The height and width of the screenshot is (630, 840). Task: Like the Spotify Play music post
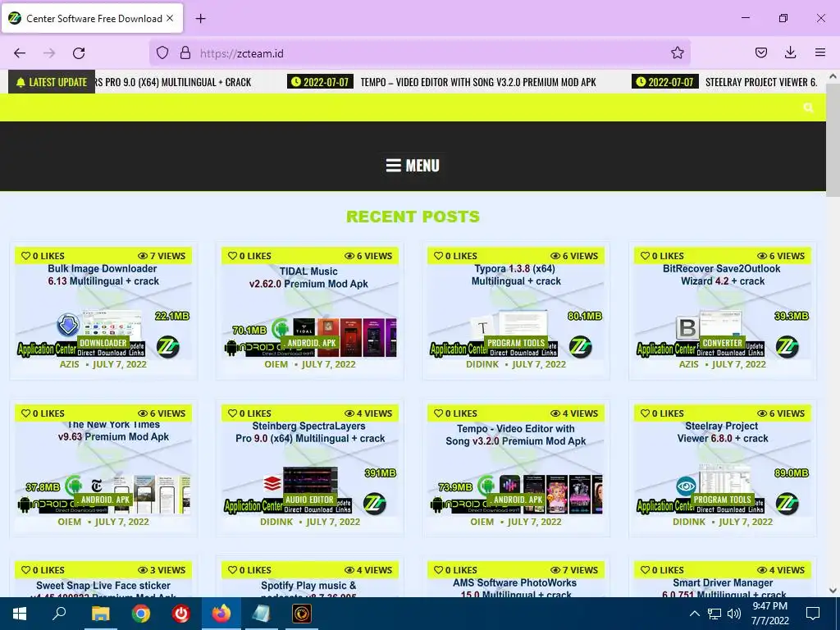[x=249, y=570]
